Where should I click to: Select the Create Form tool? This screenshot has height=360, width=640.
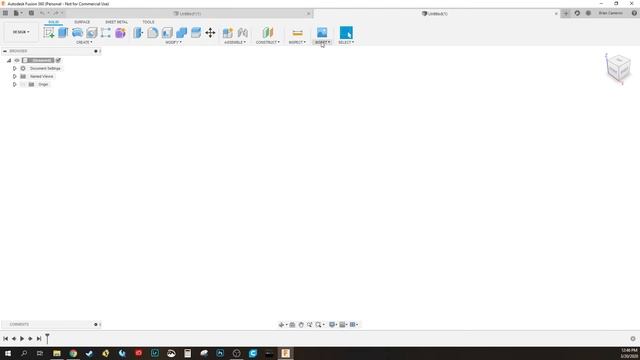click(120, 33)
